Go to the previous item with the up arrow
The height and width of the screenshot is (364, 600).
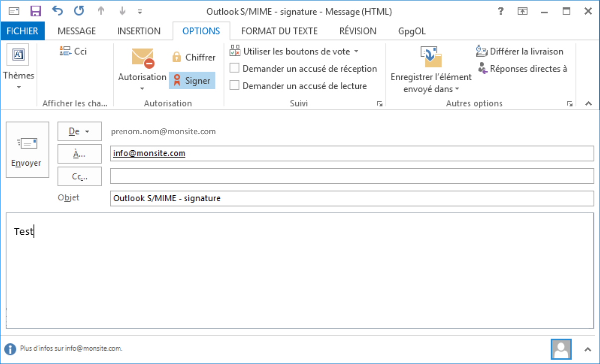pyautogui.click(x=101, y=11)
